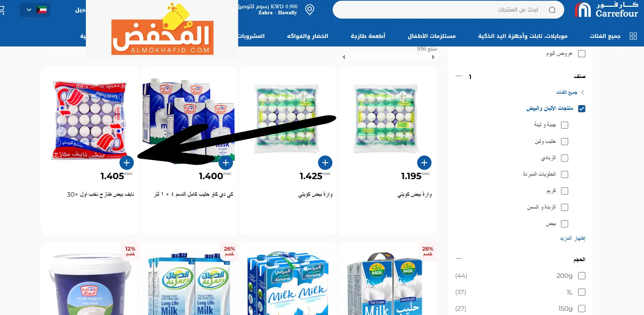Click the search magnifier icon

[x=552, y=10]
